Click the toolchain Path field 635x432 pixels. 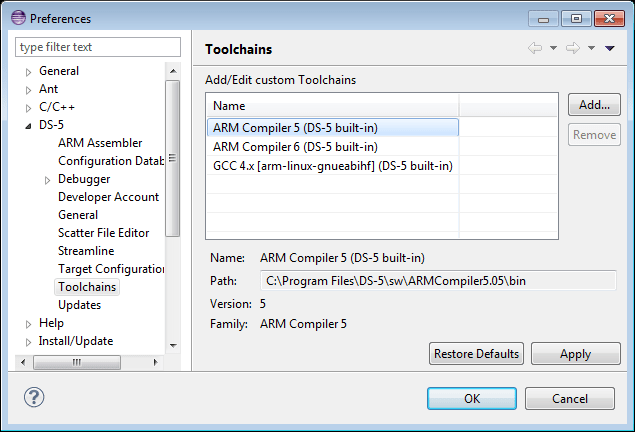[438, 281]
